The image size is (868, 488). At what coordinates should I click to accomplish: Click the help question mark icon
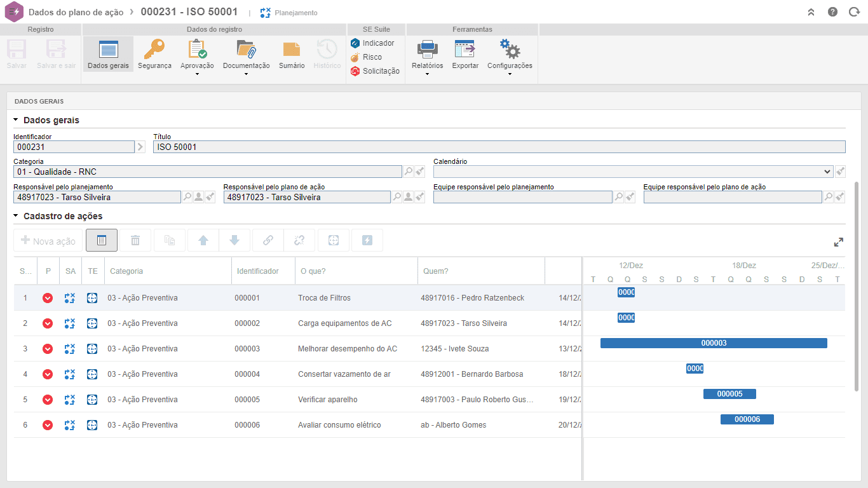click(832, 12)
